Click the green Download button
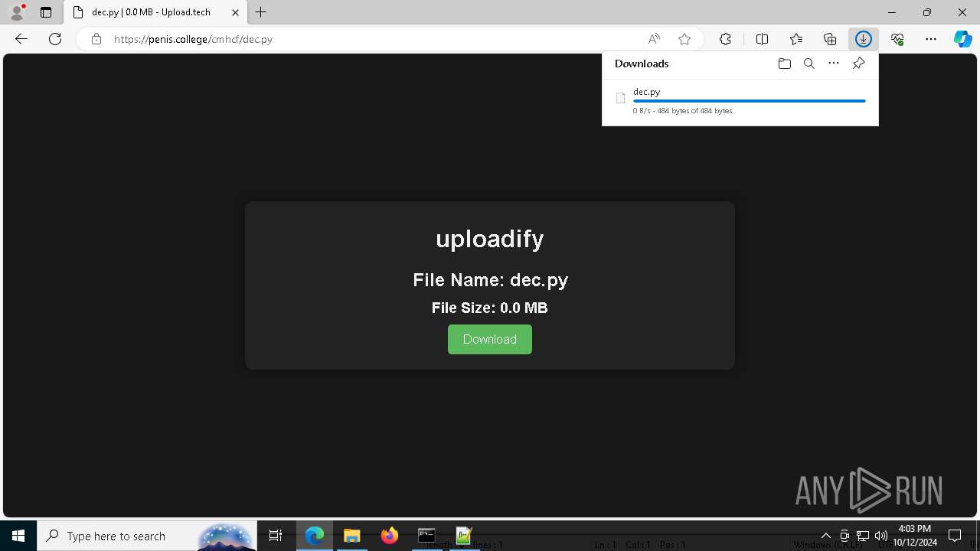This screenshot has width=980, height=551. click(x=490, y=339)
